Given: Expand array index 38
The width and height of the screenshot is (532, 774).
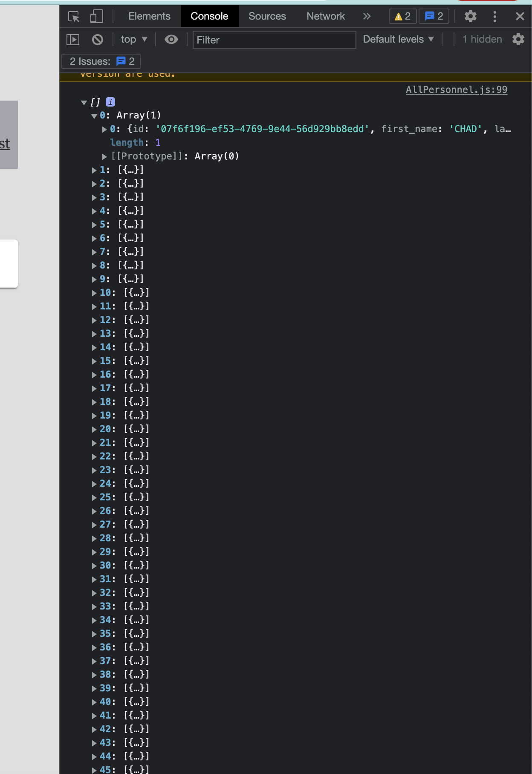Looking at the screenshot, I should click(x=94, y=675).
